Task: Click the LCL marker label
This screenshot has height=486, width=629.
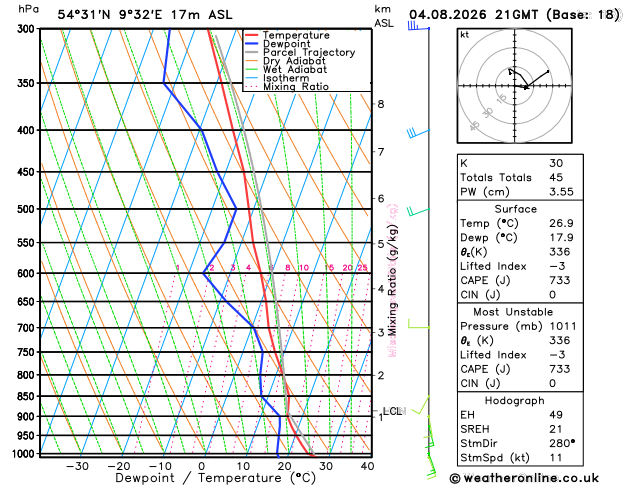Action: pos(393,411)
